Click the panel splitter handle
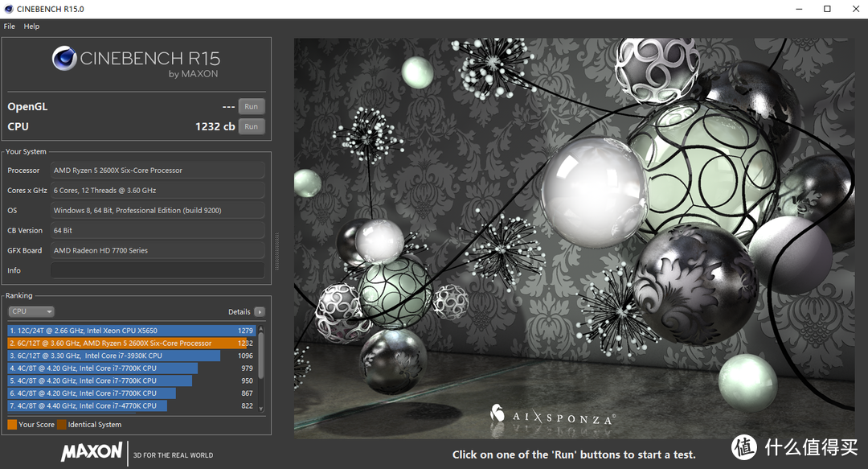868x469 pixels. pyautogui.click(x=276, y=250)
